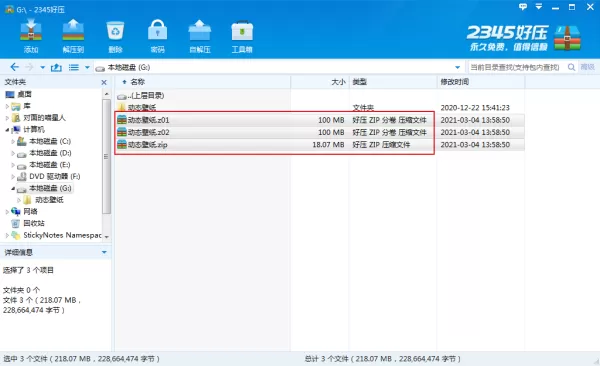Image resolution: width=600 pixels, height=366 pixels.
Task: Click the 18.07 MB size cell
Action: tap(328, 145)
